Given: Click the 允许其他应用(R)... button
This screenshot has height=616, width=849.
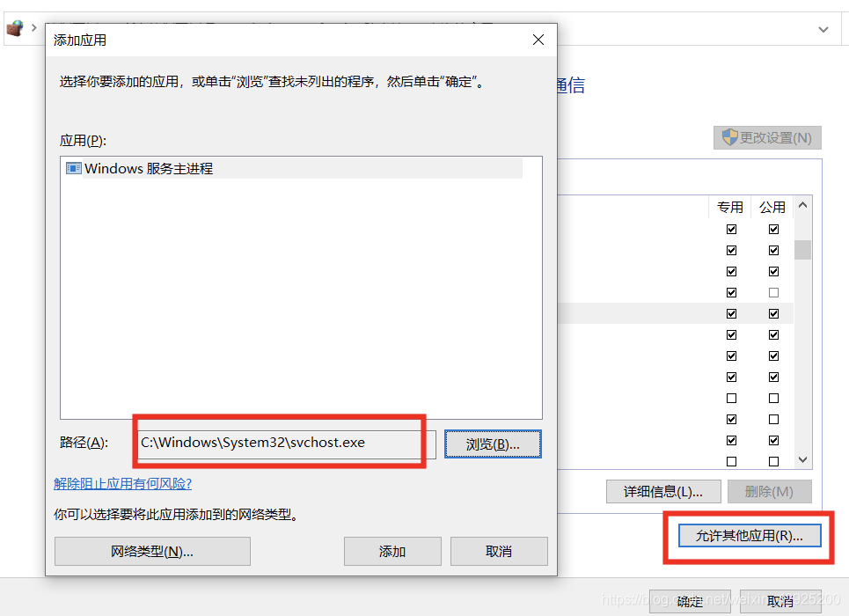Looking at the screenshot, I should tap(750, 535).
